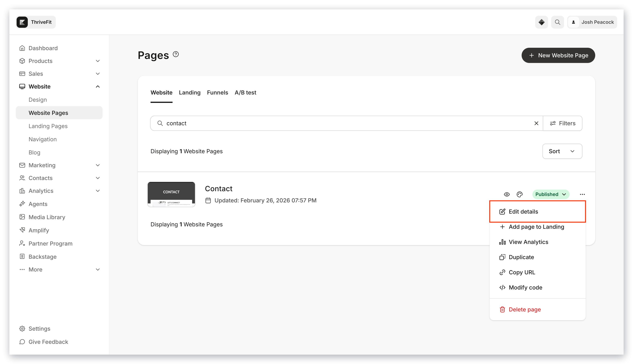Screen dimensions: 633x364
Task: Clear the contact search text
Action: coord(536,123)
